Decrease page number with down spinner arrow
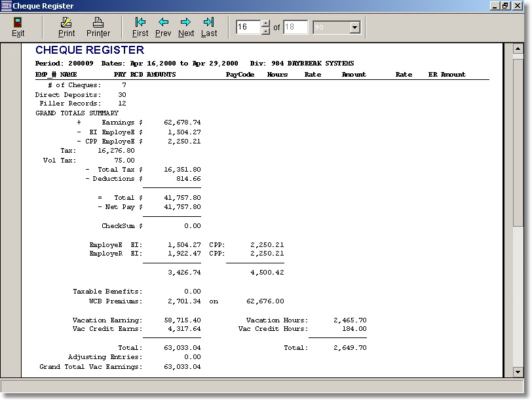Viewport: 532px width, 401px height. (265, 31)
